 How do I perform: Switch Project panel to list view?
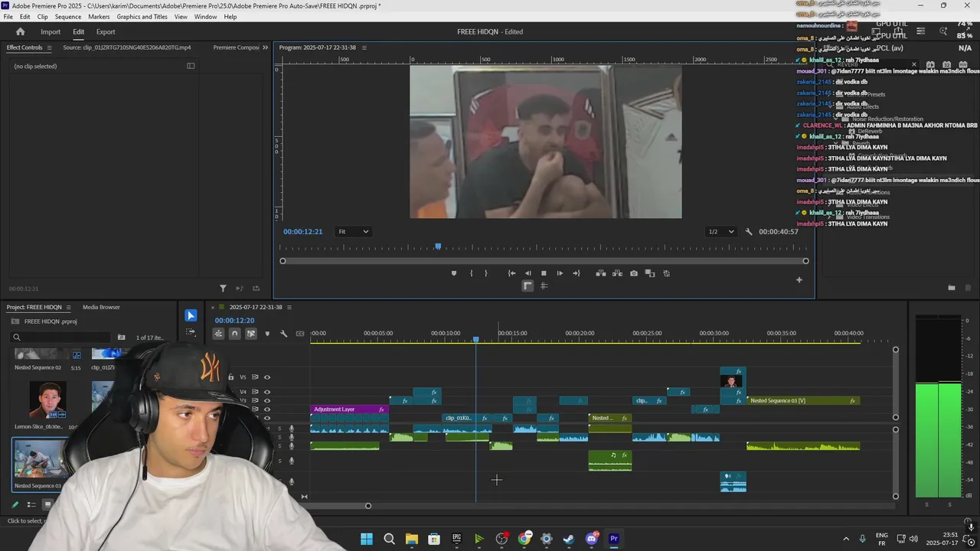[x=31, y=505]
